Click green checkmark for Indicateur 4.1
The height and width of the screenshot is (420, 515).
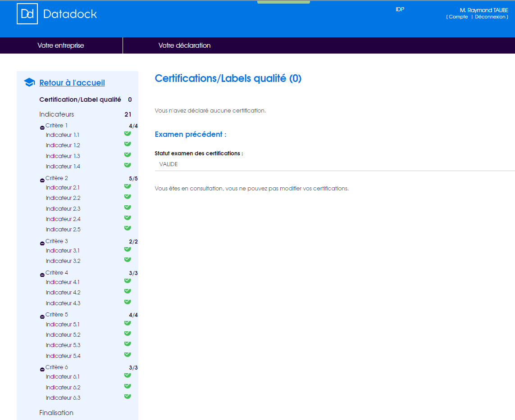pos(128,281)
